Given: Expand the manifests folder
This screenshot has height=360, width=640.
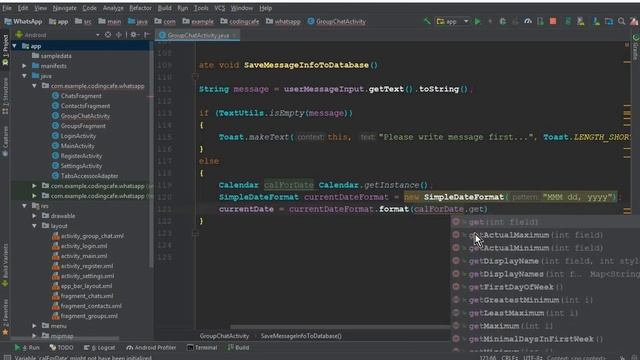Looking at the screenshot, I should tap(24, 66).
